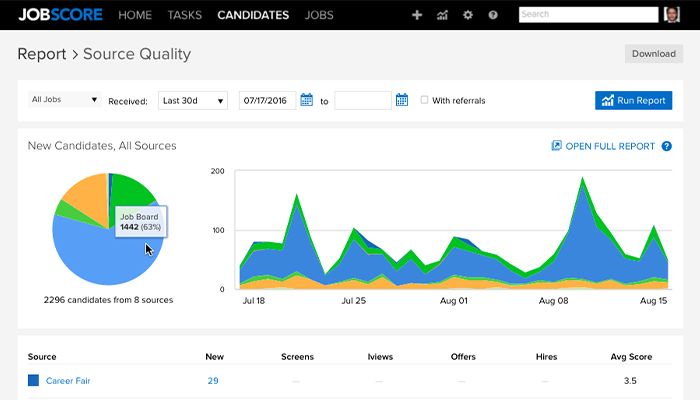Viewport: 700px width, 400px height.
Task: Expand the All Jobs dropdown
Action: pos(65,100)
